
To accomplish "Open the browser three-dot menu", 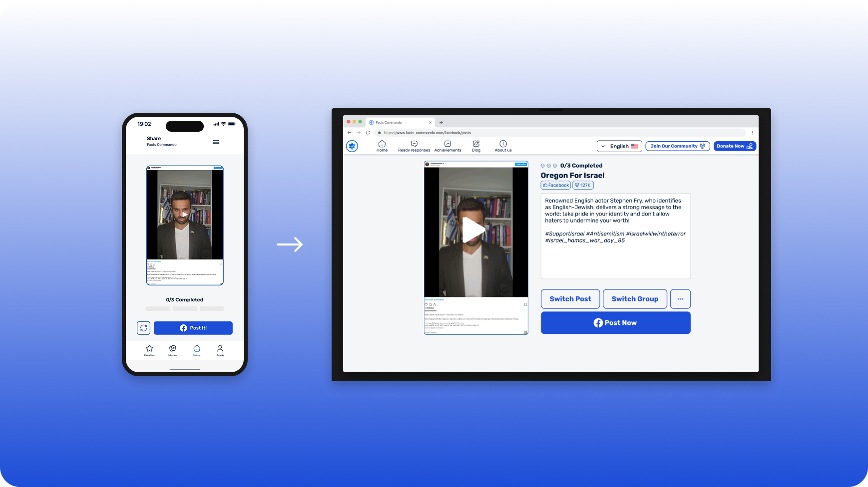I will [752, 133].
